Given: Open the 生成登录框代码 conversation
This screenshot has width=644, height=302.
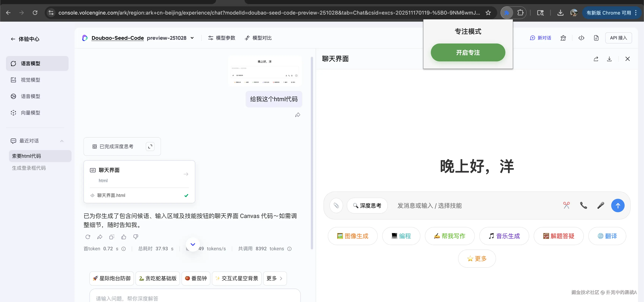Looking at the screenshot, I should (x=29, y=168).
